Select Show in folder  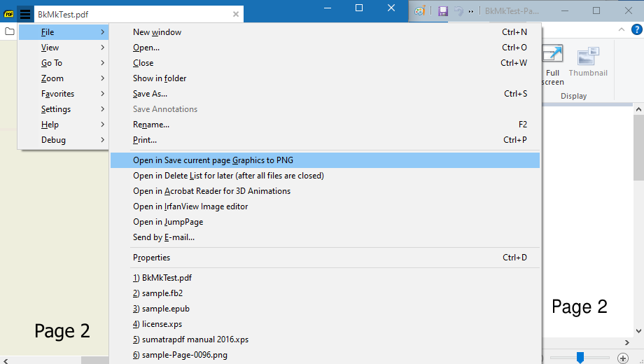pyautogui.click(x=325, y=78)
